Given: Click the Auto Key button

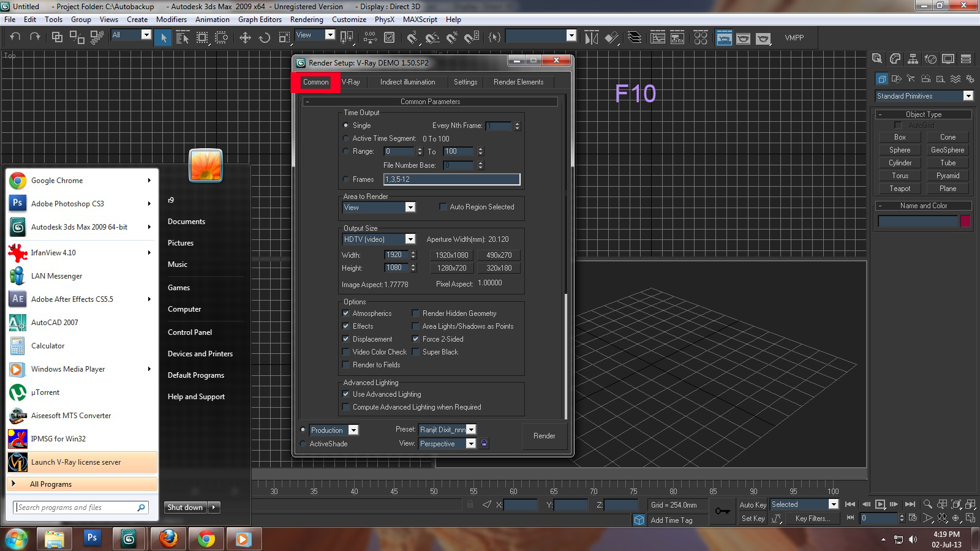Looking at the screenshot, I should pos(753,505).
